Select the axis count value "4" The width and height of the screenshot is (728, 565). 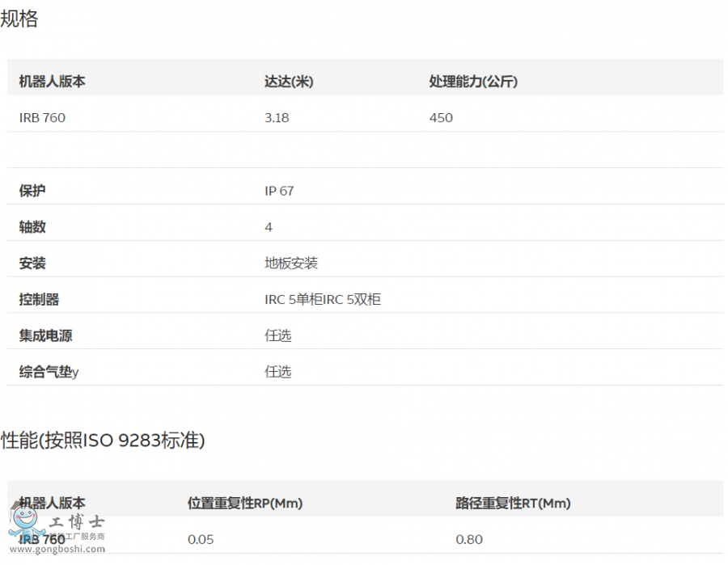269,227
